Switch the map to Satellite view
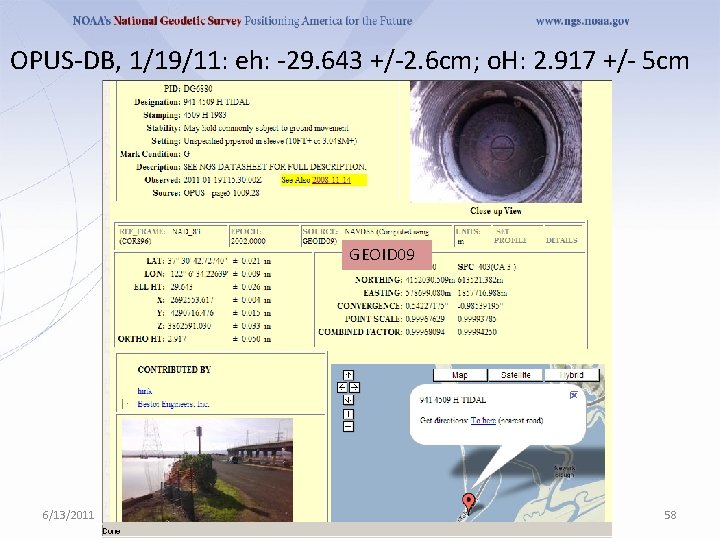 516,375
